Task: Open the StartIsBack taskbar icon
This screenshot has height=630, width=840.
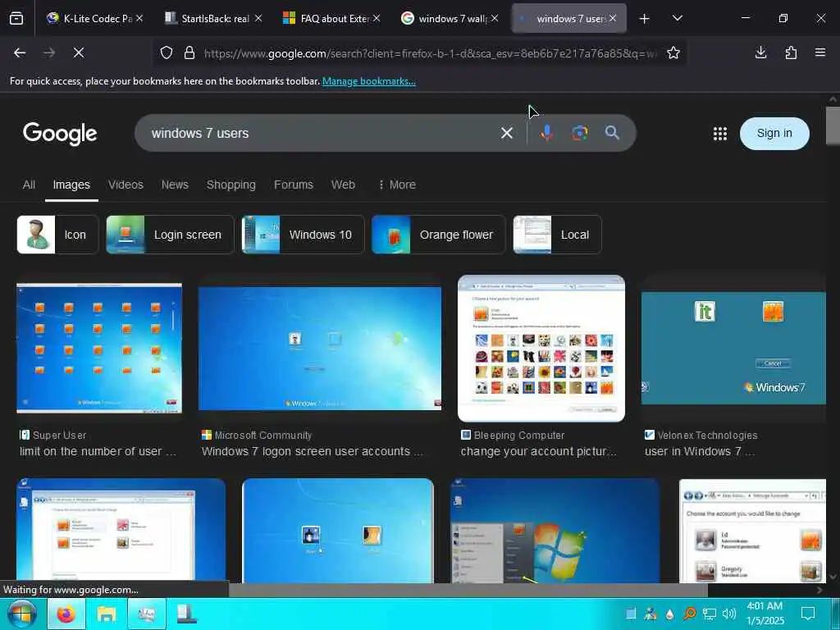Action: coord(187,614)
